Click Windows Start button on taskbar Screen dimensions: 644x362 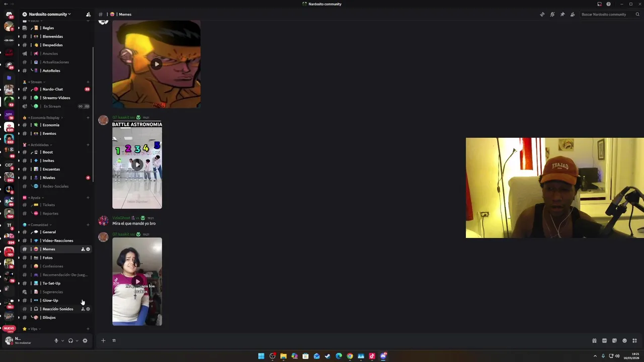pyautogui.click(x=261, y=356)
